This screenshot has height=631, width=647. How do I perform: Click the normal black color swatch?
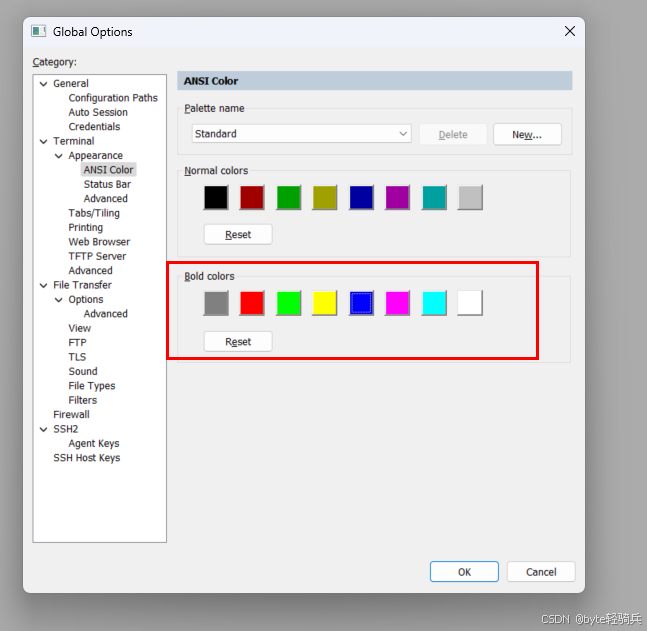[216, 197]
